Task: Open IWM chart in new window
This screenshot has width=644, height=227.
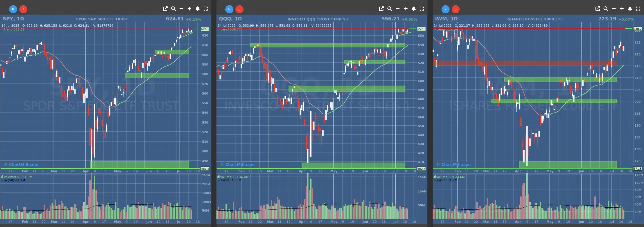Action: pyautogui.click(x=598, y=9)
